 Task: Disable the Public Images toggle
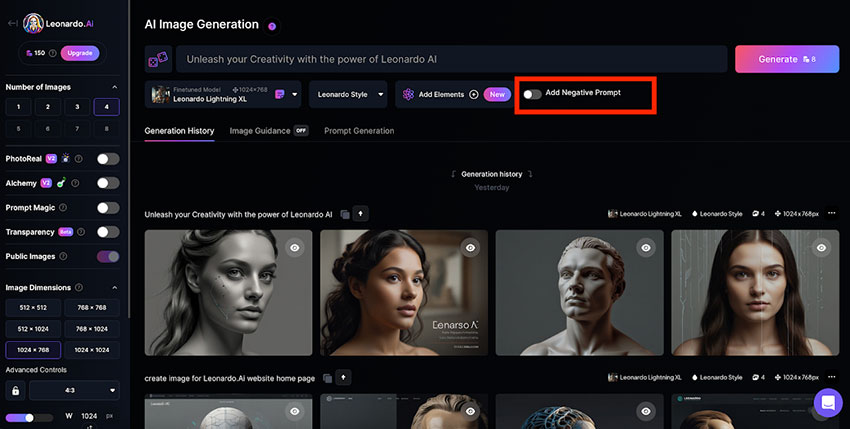pyautogui.click(x=107, y=257)
